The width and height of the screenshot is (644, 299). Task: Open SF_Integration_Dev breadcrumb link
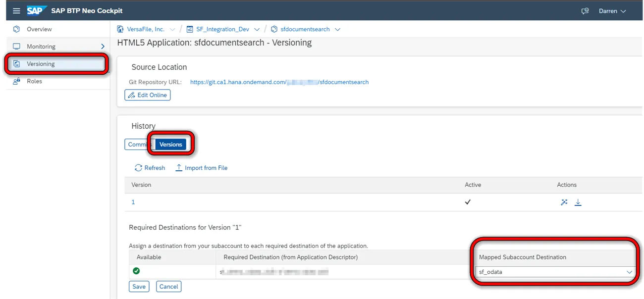pyautogui.click(x=223, y=29)
